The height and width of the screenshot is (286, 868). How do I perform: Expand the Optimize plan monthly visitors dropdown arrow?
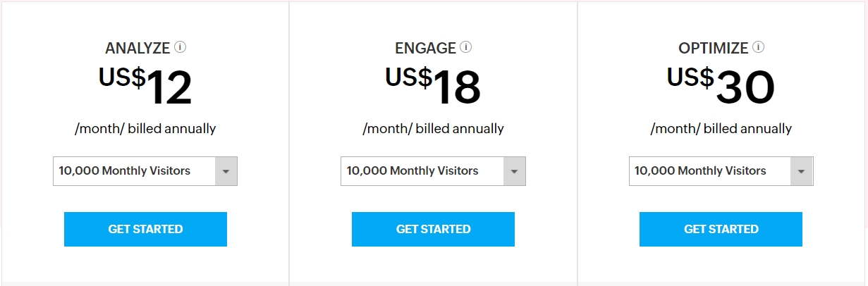coord(802,171)
